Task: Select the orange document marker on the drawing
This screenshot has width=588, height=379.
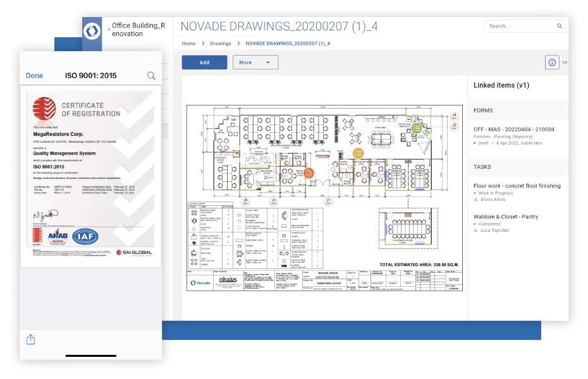Action: 309,173
